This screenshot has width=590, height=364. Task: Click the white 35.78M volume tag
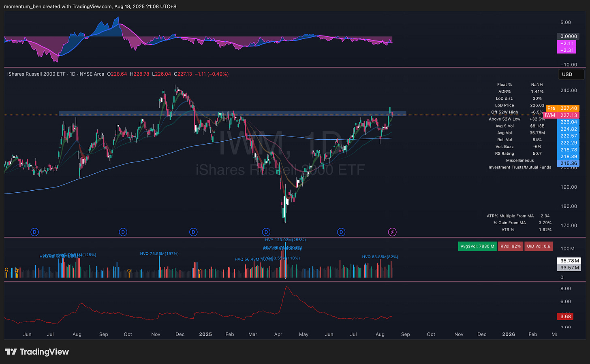(x=569, y=261)
